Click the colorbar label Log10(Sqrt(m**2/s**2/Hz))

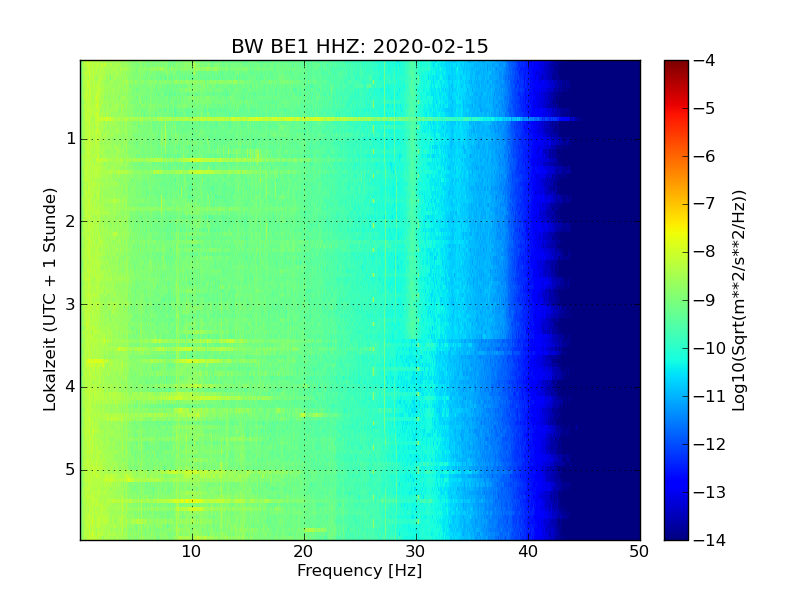pyautogui.click(x=739, y=300)
